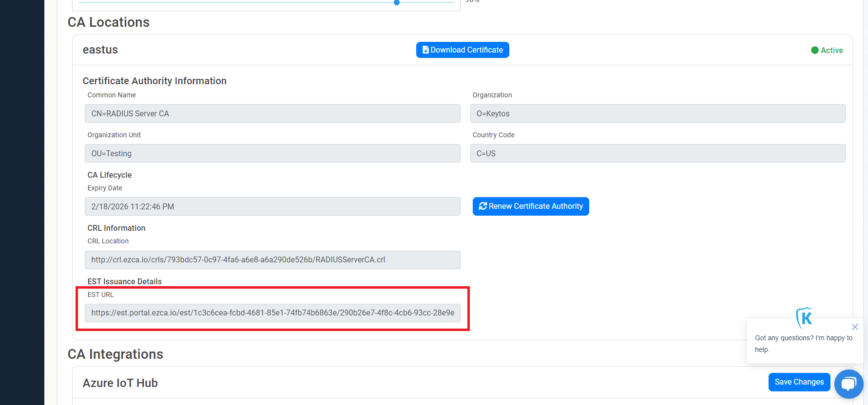Click the eastus location header

pyautogui.click(x=100, y=50)
